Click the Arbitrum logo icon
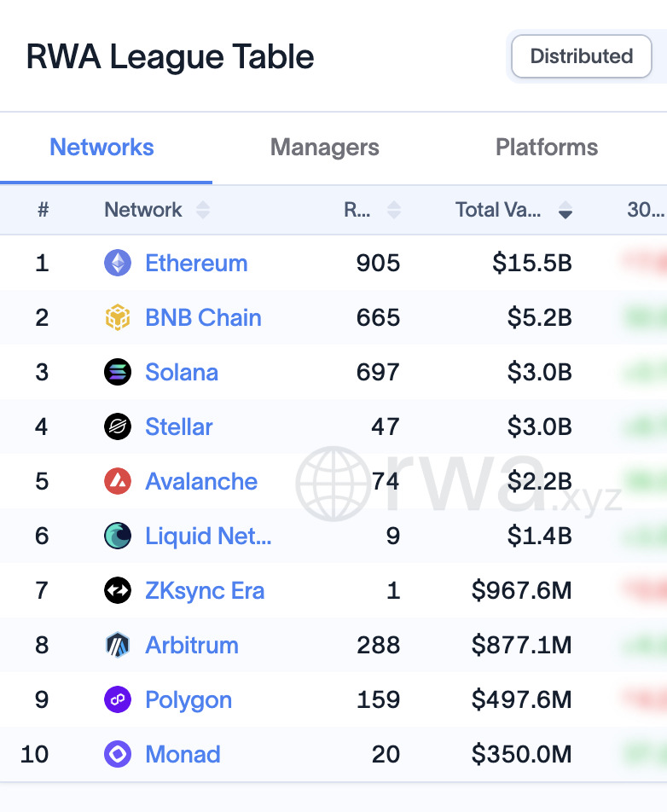The width and height of the screenshot is (667, 812). [118, 645]
